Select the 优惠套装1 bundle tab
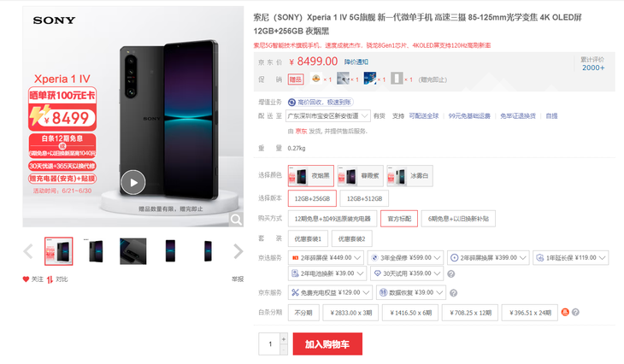The image size is (624, 364). pyautogui.click(x=308, y=238)
